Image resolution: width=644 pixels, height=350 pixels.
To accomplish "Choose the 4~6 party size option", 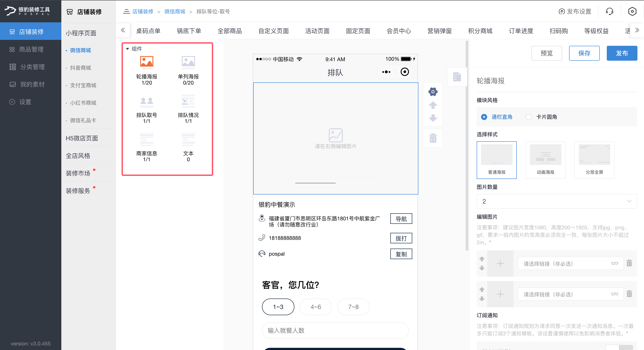I will coord(316,307).
